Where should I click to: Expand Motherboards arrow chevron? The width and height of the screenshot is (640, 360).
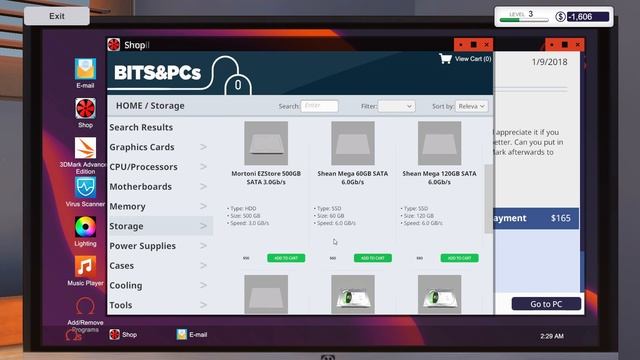point(203,187)
